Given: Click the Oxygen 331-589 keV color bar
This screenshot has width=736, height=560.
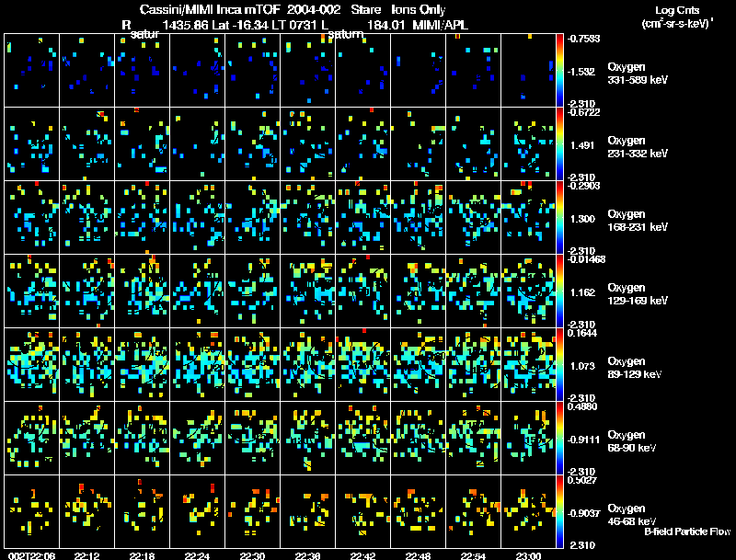Looking at the screenshot, I should [x=559, y=71].
